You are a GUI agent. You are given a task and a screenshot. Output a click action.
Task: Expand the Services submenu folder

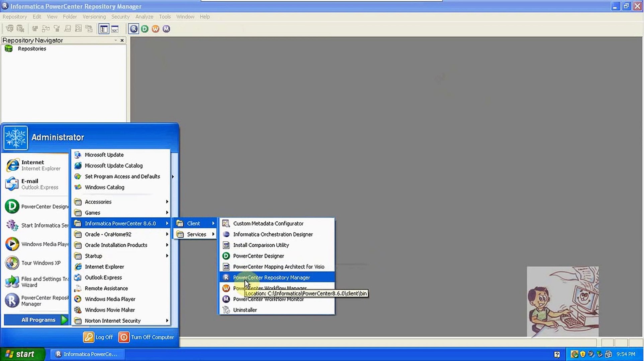(195, 234)
